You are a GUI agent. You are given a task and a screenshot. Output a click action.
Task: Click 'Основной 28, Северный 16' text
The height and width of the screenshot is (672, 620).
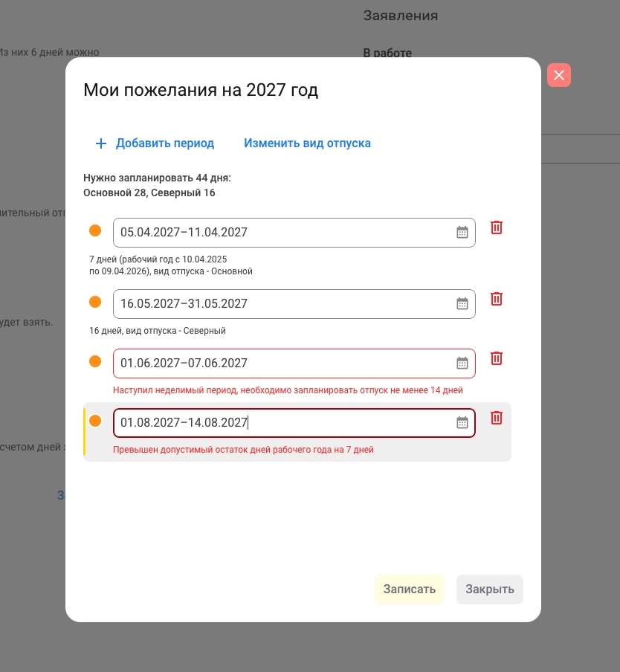click(149, 193)
